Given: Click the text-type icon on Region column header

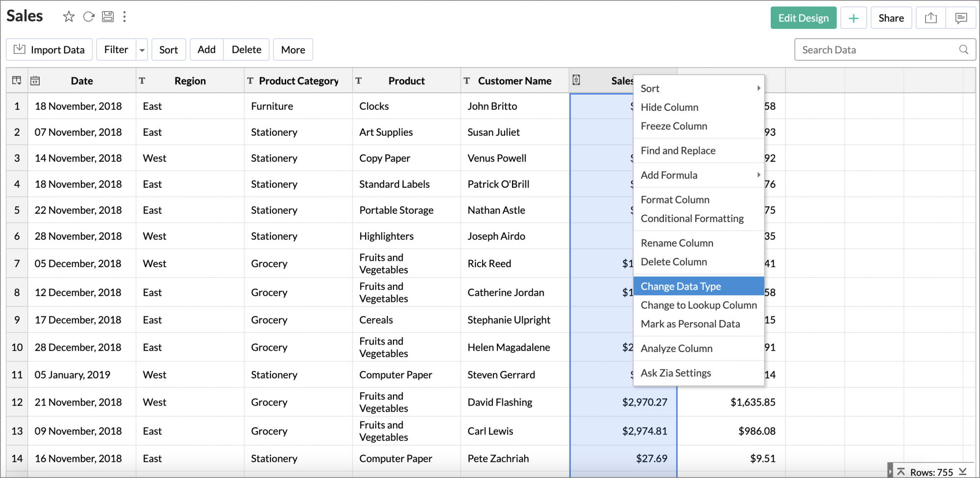Looking at the screenshot, I should click(x=143, y=80).
